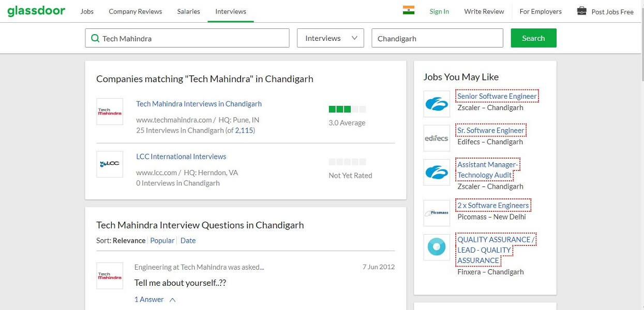This screenshot has width=644, height=310.
Task: Sort interview questions by Relevance
Action: (129, 240)
